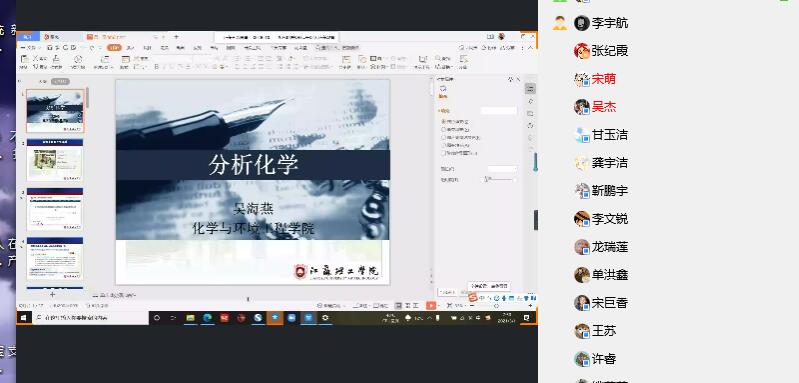Click the slideshow play button in status bar

click(x=431, y=306)
